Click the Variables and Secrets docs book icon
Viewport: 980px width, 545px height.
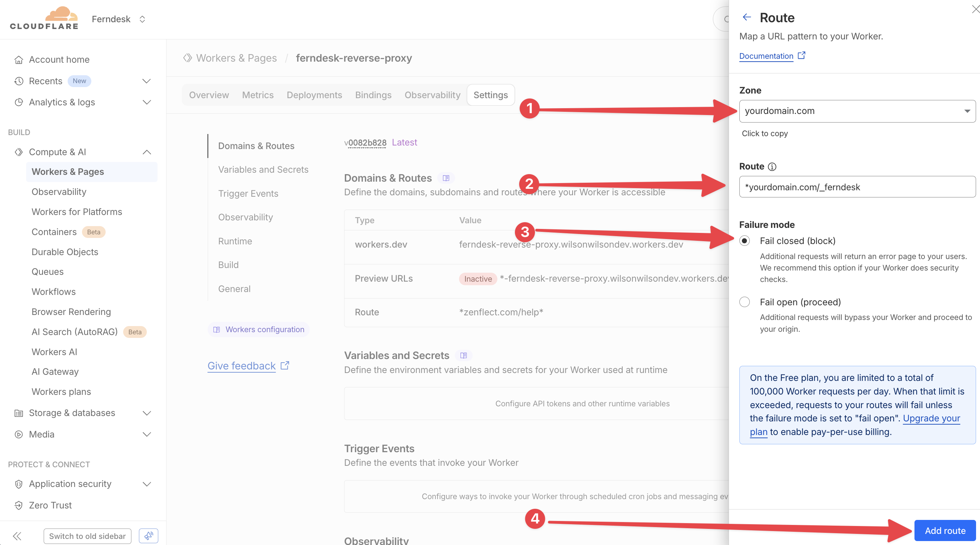463,355
